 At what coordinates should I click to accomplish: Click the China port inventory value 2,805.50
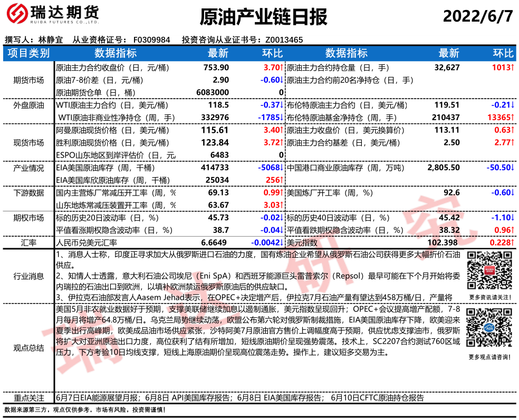point(444,168)
